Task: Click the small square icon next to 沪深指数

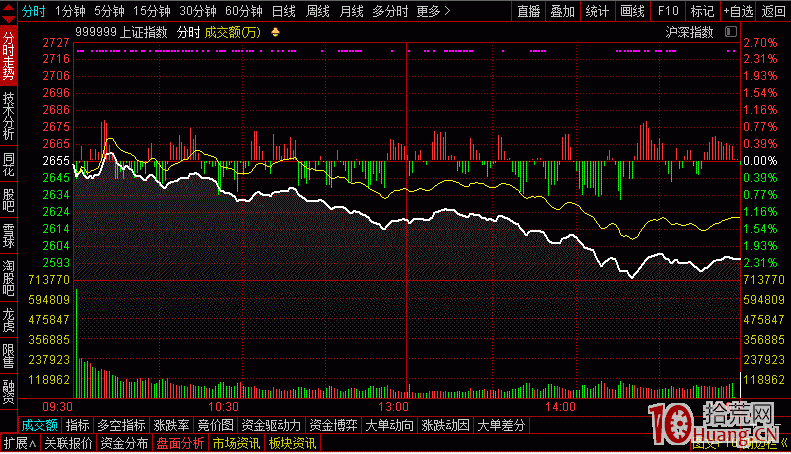Action: coord(730,32)
